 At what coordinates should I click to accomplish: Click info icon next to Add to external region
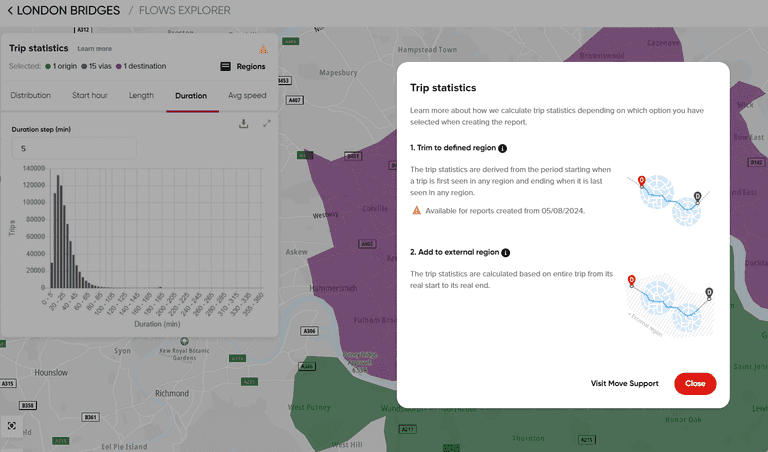(x=506, y=253)
